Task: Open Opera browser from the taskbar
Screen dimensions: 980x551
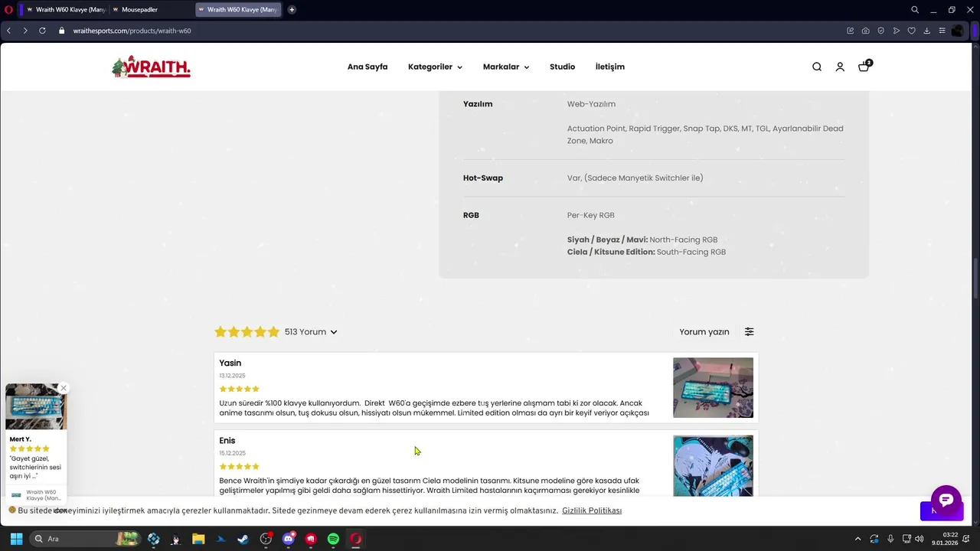Action: [355, 539]
